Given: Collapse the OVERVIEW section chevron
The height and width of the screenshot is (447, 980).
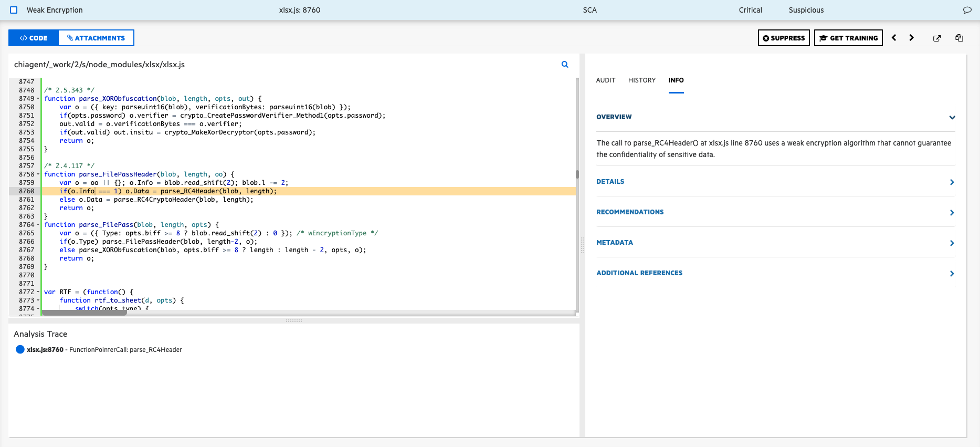Looking at the screenshot, I should 952,117.
